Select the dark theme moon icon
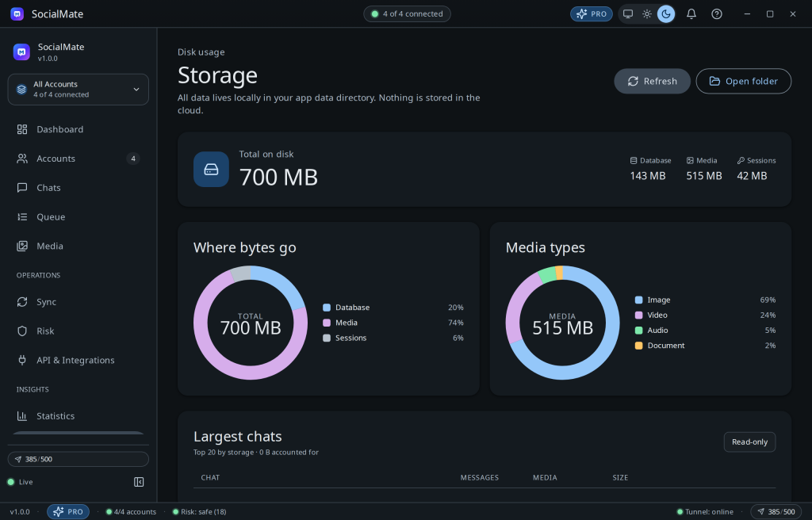This screenshot has height=520, width=812. [666, 14]
